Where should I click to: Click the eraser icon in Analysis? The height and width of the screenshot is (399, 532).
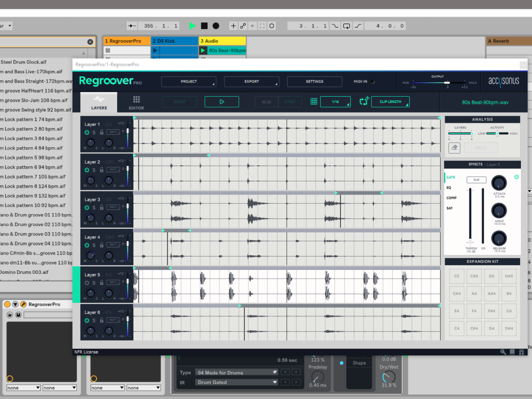pyautogui.click(x=454, y=148)
